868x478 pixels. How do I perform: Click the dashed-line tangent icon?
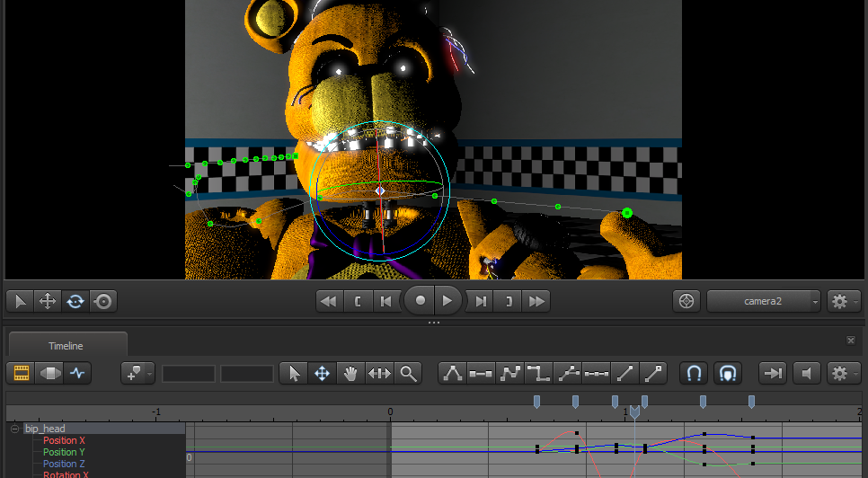[597, 374]
